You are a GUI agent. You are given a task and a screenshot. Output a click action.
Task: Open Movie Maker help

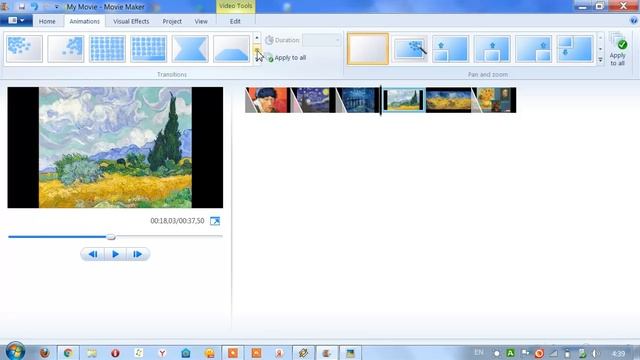click(634, 20)
